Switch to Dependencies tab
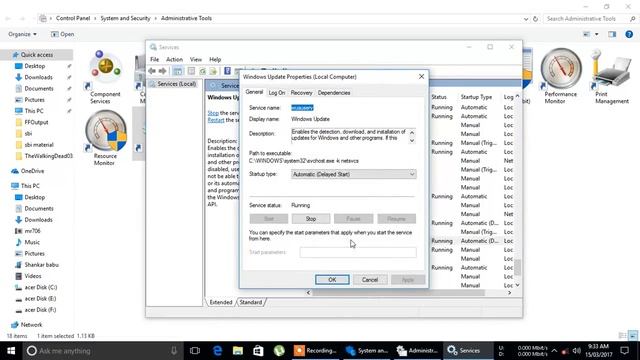 334,93
